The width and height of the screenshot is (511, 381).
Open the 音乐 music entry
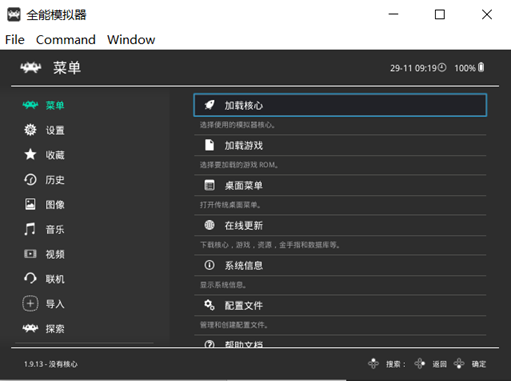[55, 230]
